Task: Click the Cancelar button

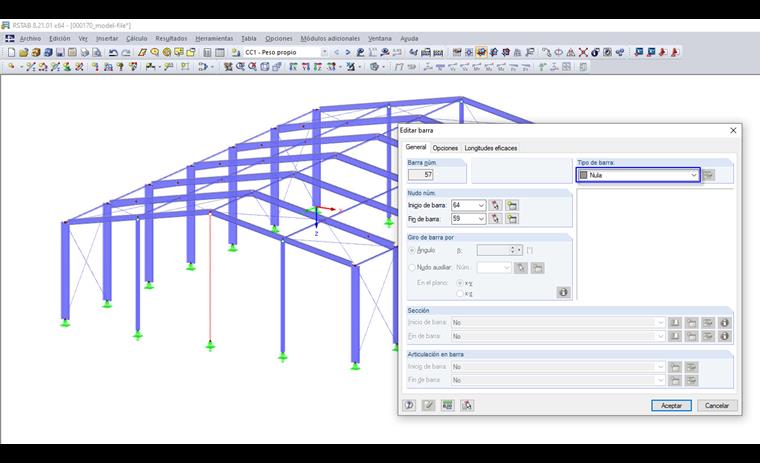Action: pyautogui.click(x=717, y=405)
